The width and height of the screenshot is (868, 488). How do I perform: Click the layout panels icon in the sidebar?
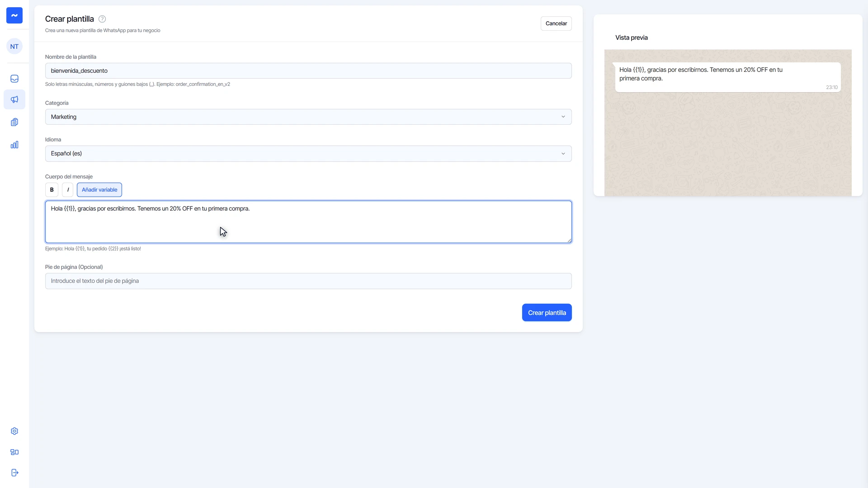[x=14, y=452]
